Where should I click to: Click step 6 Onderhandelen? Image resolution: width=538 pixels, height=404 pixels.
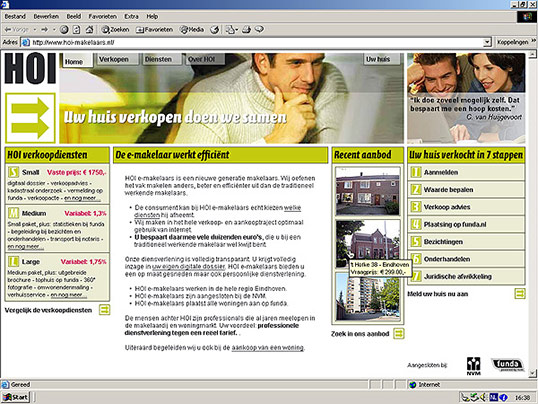[x=466, y=259]
